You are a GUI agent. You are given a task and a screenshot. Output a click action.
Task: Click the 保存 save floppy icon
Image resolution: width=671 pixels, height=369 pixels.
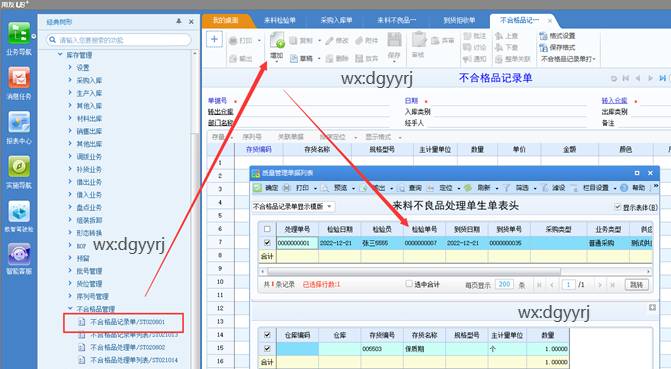(x=394, y=40)
